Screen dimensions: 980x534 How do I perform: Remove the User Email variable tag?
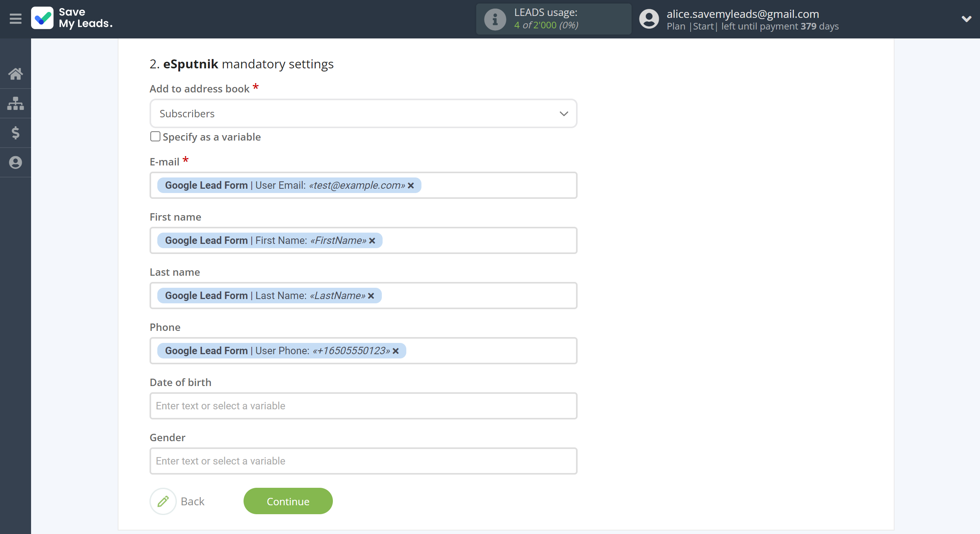(x=411, y=186)
